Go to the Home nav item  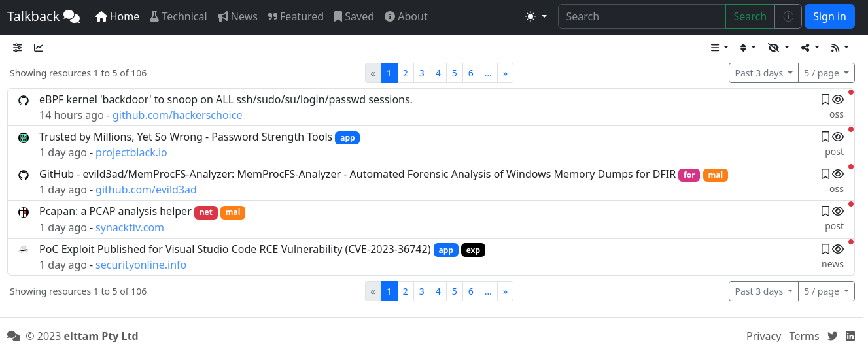118,16
